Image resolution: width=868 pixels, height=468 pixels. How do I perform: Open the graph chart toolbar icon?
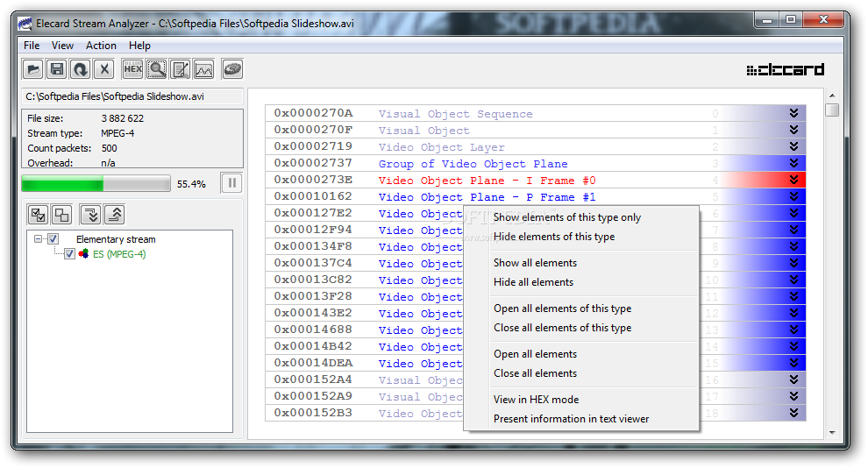point(203,70)
